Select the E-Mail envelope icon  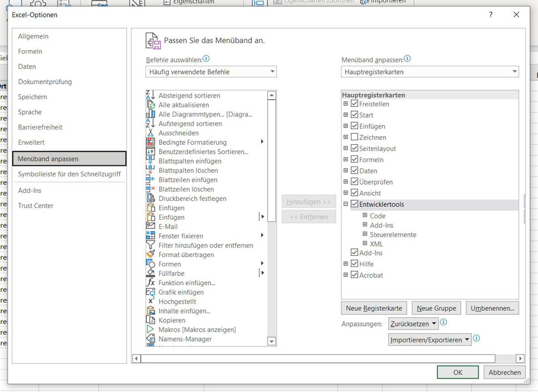pyautogui.click(x=150, y=226)
